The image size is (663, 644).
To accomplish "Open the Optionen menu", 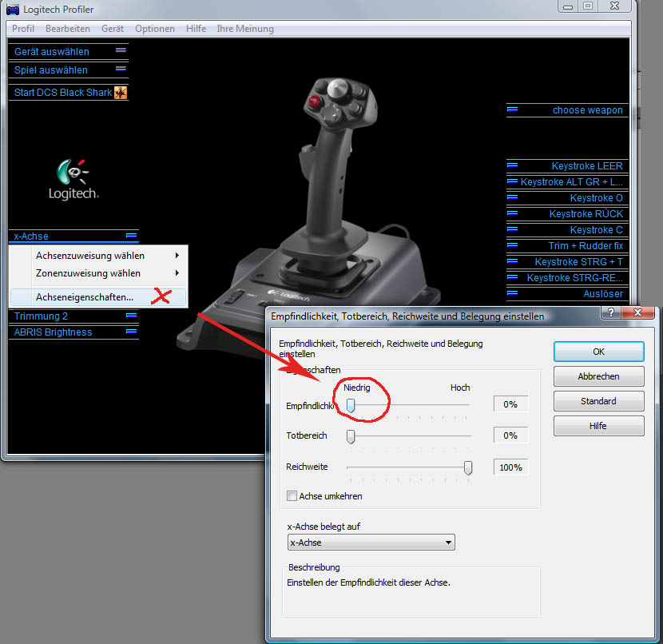I will (155, 29).
